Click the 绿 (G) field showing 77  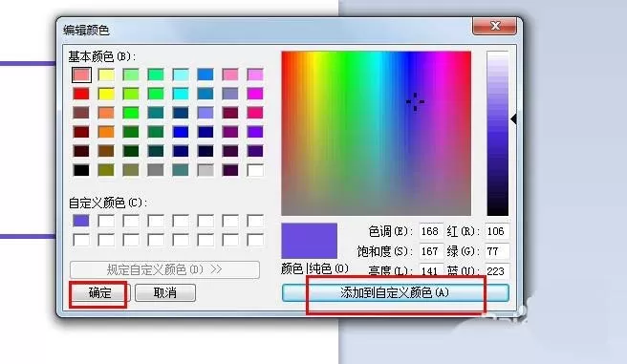[497, 251]
